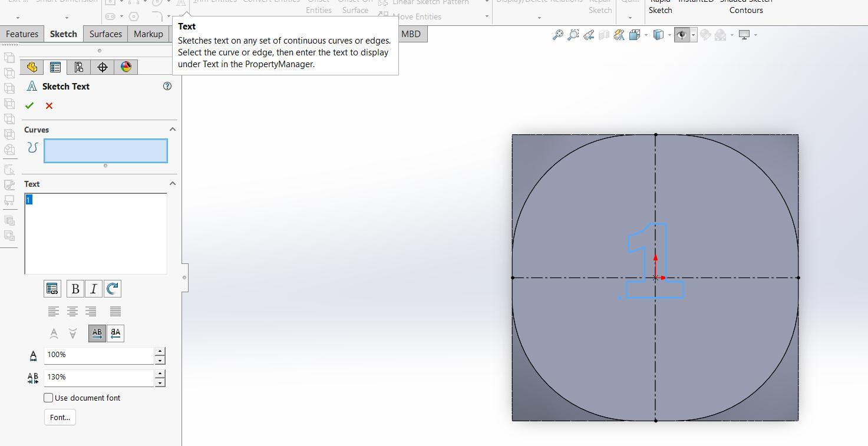
Task: Click the Rotate text button
Action: (112, 289)
